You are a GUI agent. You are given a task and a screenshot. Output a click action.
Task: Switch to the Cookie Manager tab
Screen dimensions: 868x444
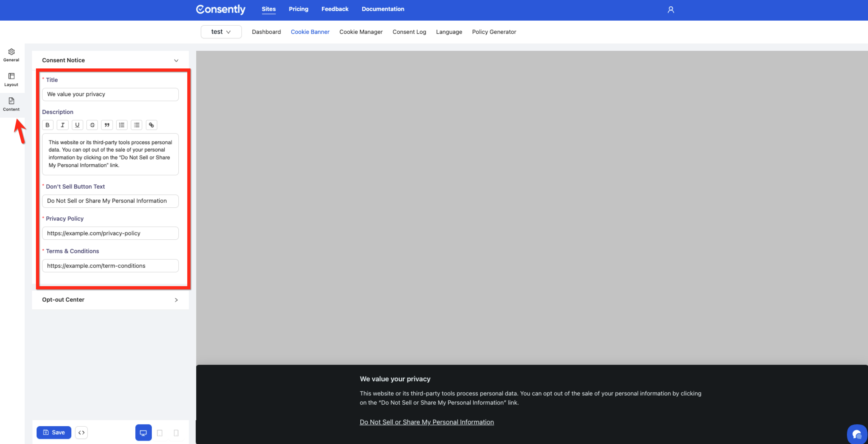click(361, 32)
